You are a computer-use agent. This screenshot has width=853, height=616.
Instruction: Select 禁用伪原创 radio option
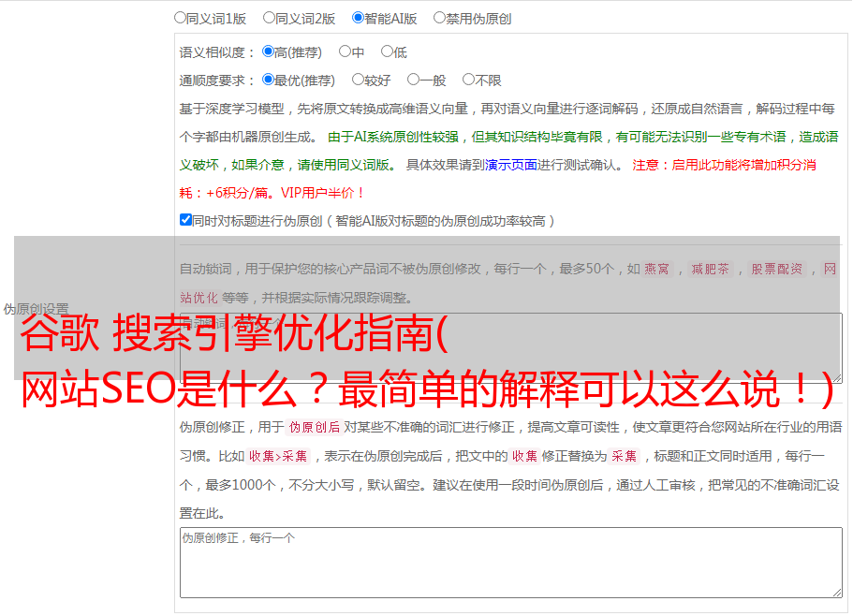439,18
